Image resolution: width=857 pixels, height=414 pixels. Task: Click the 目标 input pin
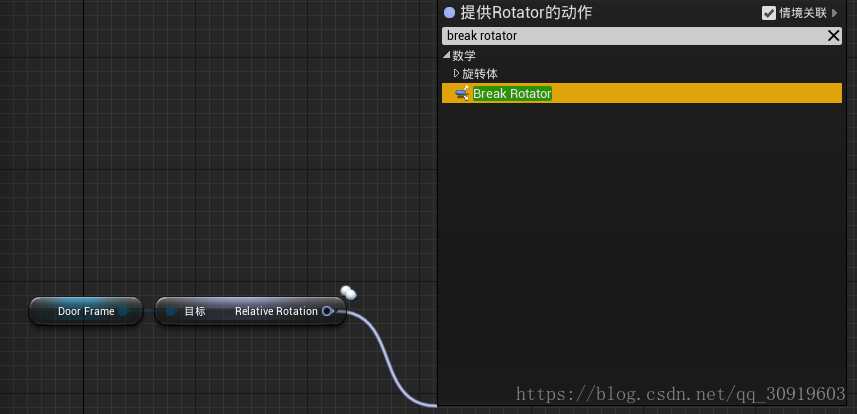(171, 311)
